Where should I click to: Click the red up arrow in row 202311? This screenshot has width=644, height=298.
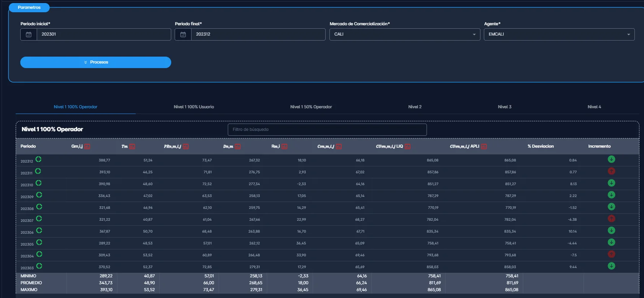tap(611, 171)
